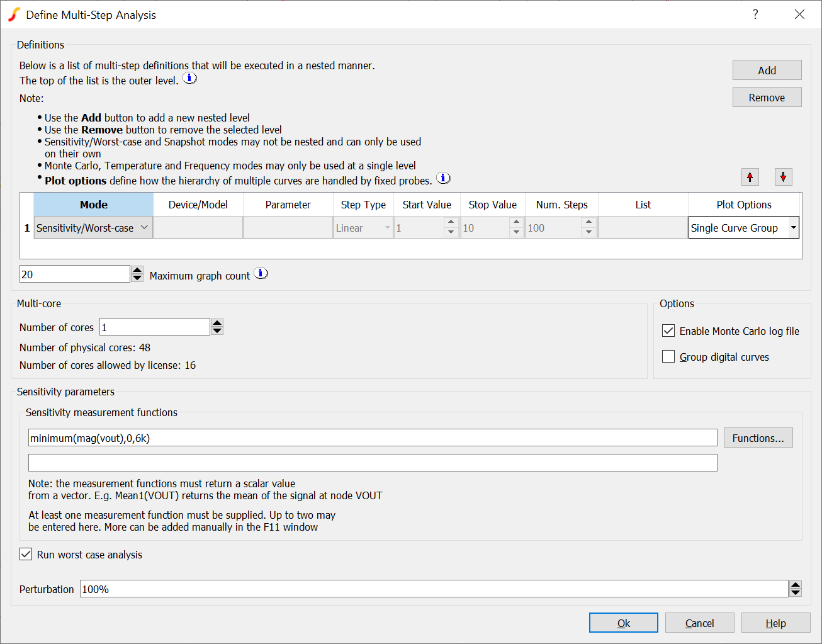822x644 pixels.
Task: Expand the Single Curve Group plot options dropdown
Action: pyautogui.click(x=793, y=228)
